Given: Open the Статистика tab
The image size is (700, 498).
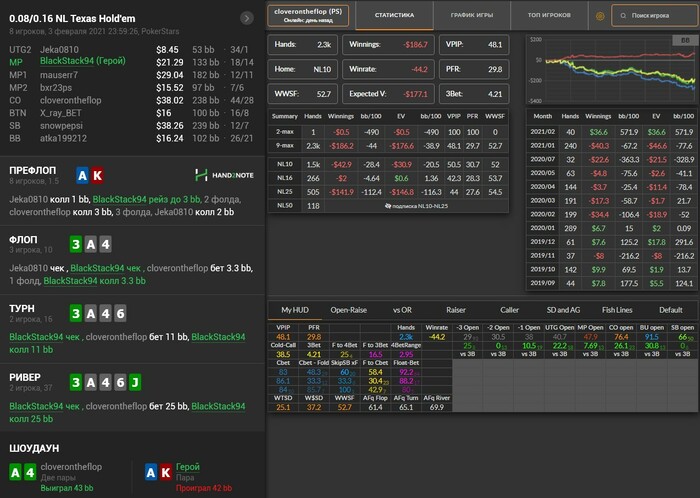Looking at the screenshot, I should [394, 15].
